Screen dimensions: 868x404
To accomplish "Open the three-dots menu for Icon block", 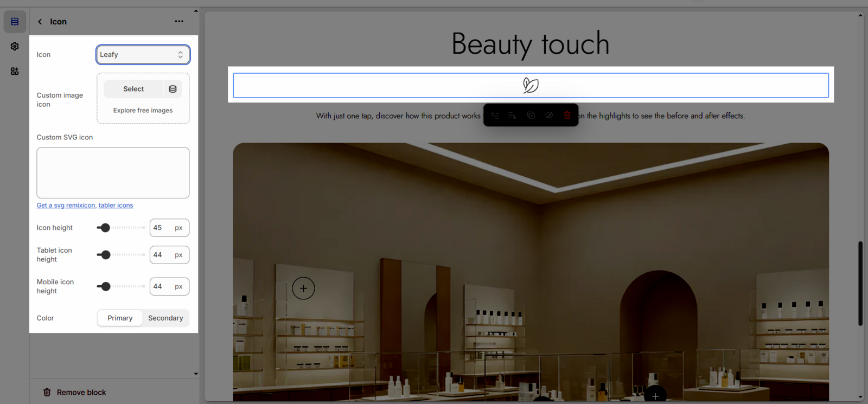I will (179, 22).
